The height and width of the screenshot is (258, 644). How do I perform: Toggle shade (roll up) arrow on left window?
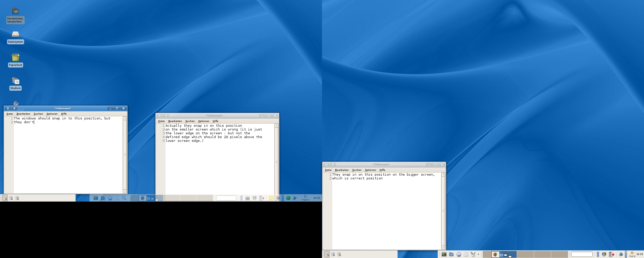click(x=14, y=108)
